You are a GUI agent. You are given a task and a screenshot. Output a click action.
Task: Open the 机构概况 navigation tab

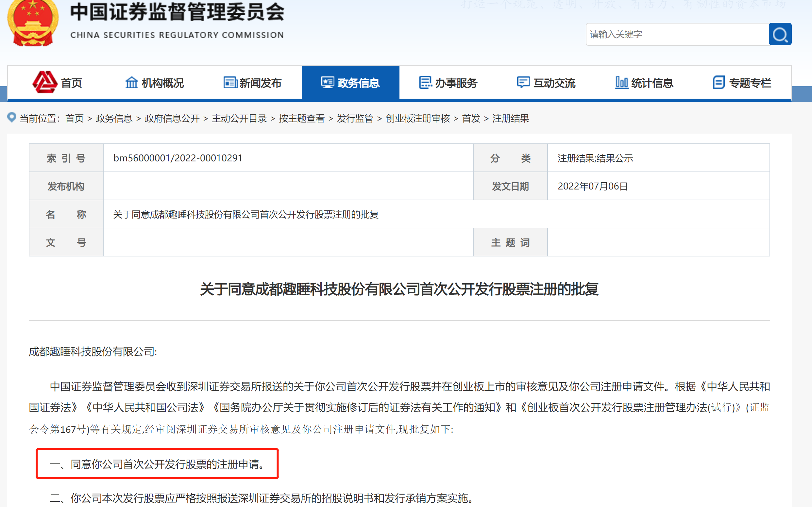(x=155, y=83)
